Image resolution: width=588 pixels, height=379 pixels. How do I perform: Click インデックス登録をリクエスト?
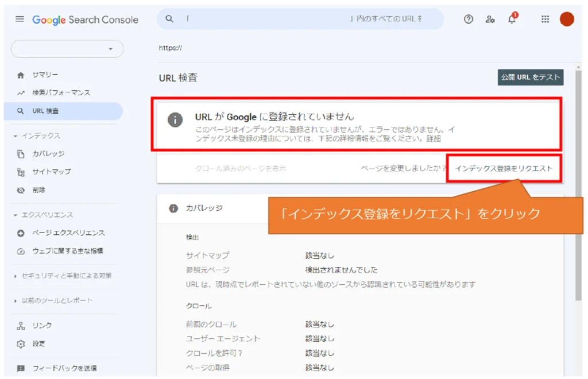(x=504, y=168)
